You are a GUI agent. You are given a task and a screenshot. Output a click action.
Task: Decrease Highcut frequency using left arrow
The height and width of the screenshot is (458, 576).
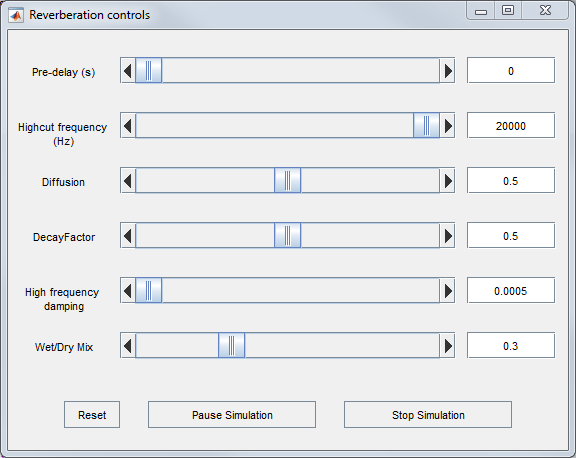(x=128, y=126)
